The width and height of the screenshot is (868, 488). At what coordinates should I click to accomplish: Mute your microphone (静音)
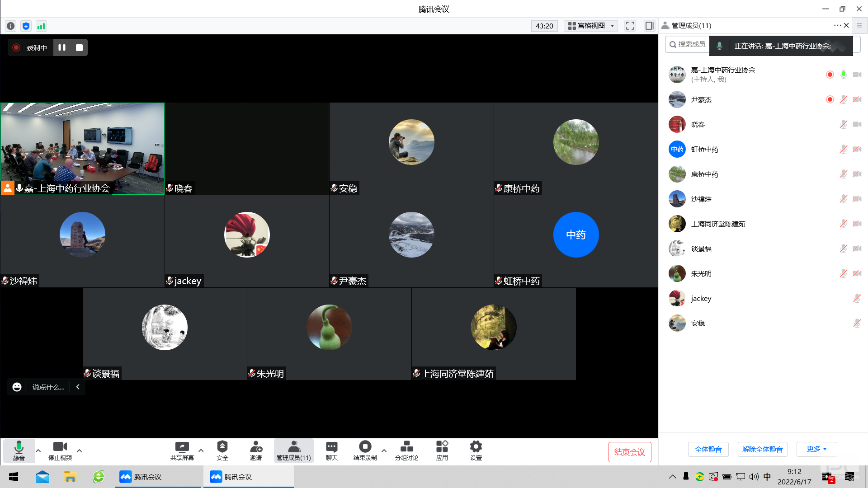click(x=19, y=450)
